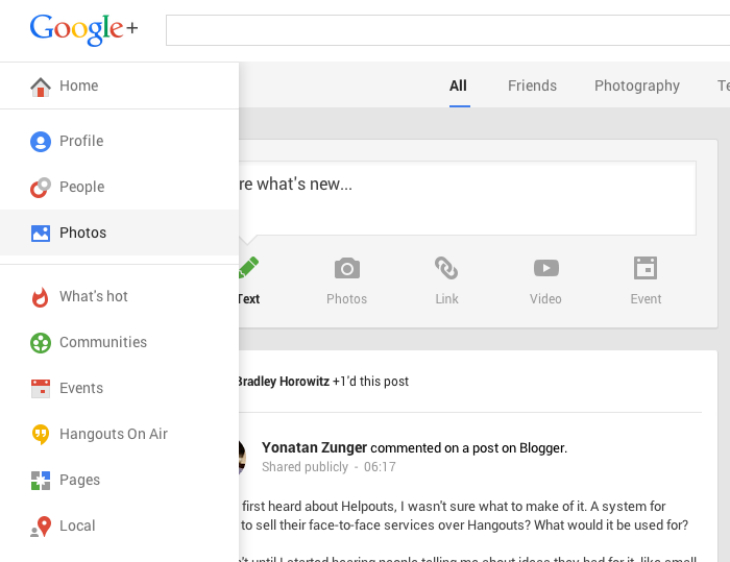Click the Google+ search field
The height and width of the screenshot is (562, 730).
tap(448, 30)
